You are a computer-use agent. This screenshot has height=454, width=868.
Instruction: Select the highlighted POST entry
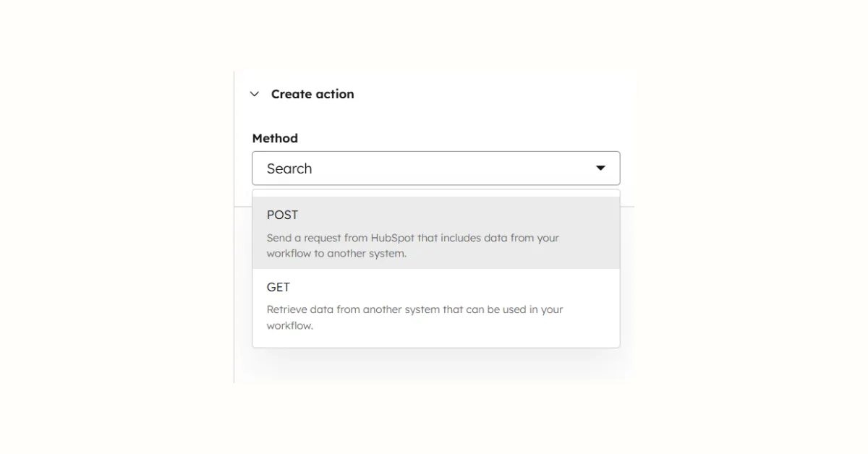pyautogui.click(x=282, y=215)
